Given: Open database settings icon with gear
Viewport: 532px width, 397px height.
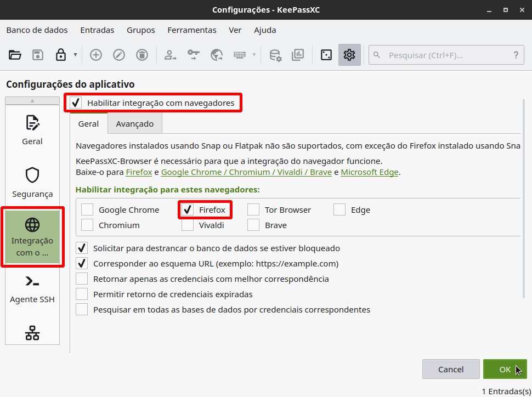Looking at the screenshot, I should 275,55.
